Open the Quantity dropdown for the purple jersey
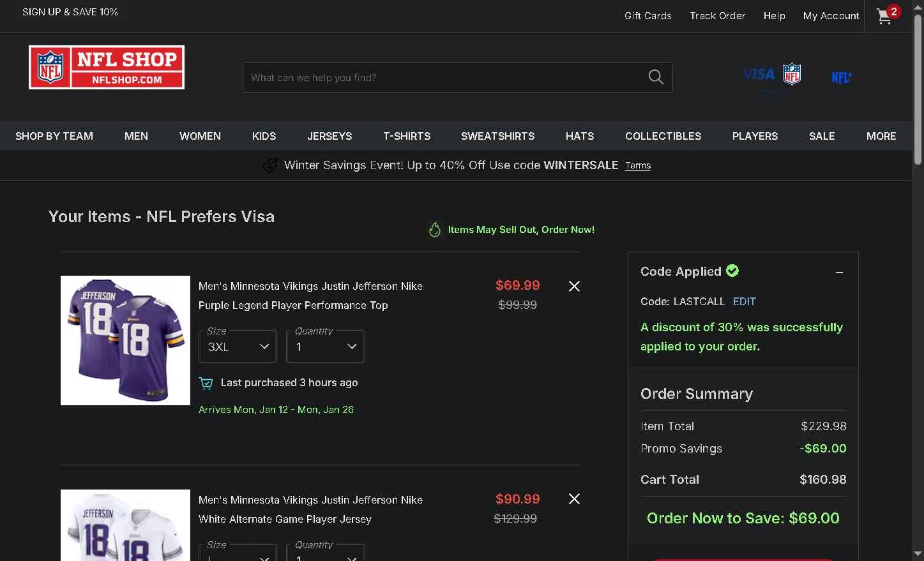 [326, 347]
